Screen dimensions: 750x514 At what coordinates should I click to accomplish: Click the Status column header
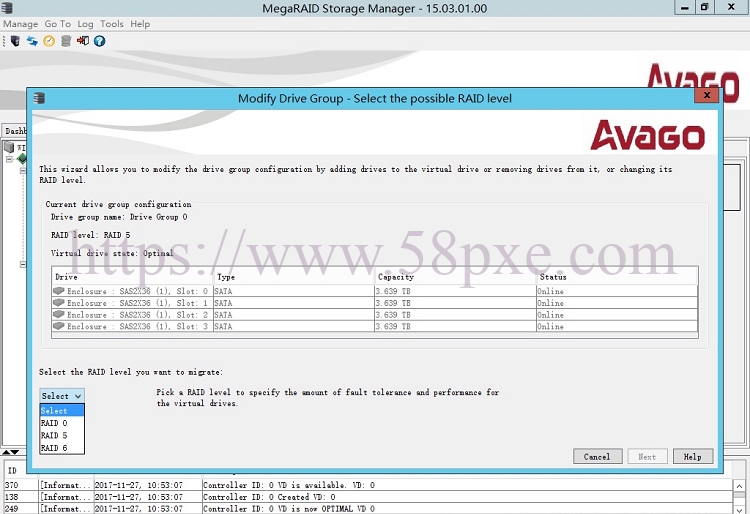[617, 277]
